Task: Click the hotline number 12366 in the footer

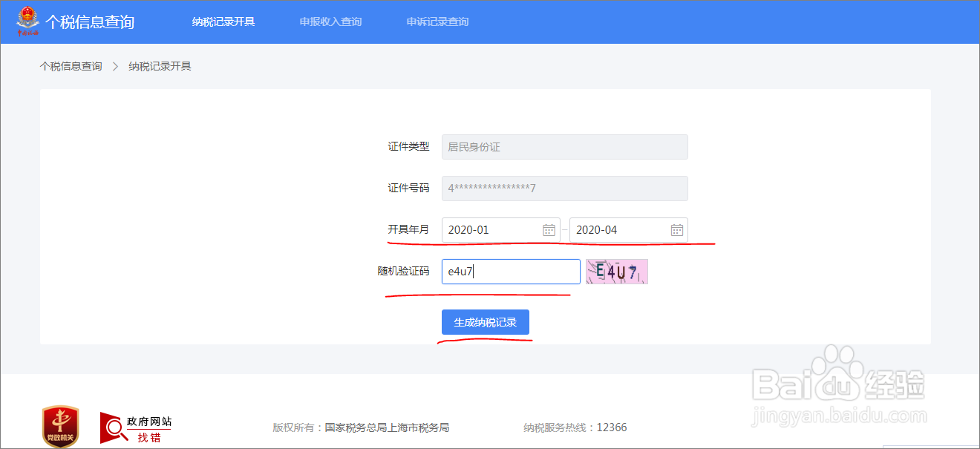Action: pos(611,427)
